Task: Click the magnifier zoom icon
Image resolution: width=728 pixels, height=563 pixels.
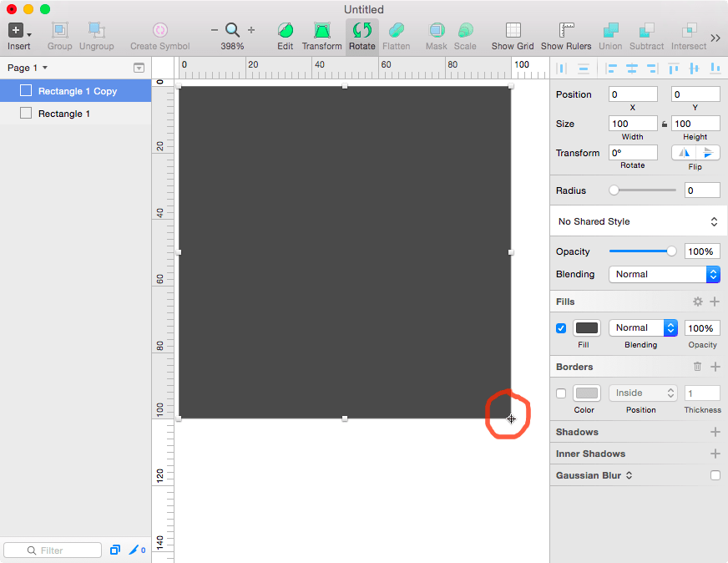Action: point(233,30)
